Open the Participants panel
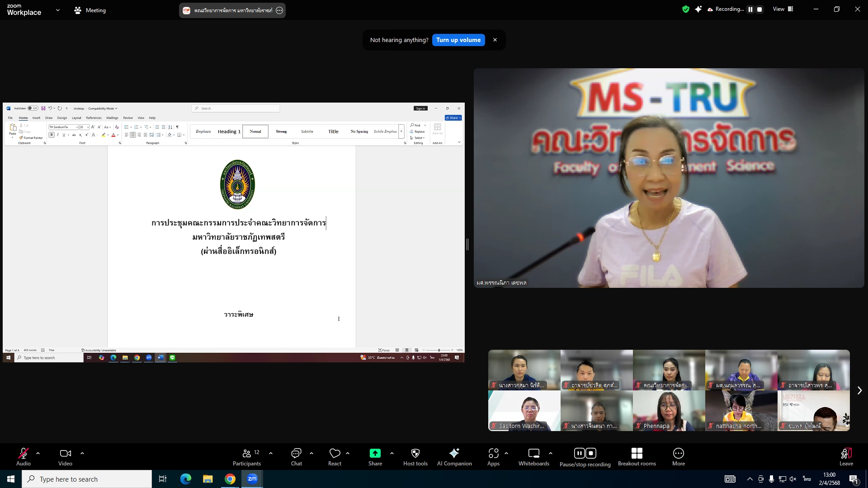This screenshot has width=868, height=488. [x=246, y=457]
